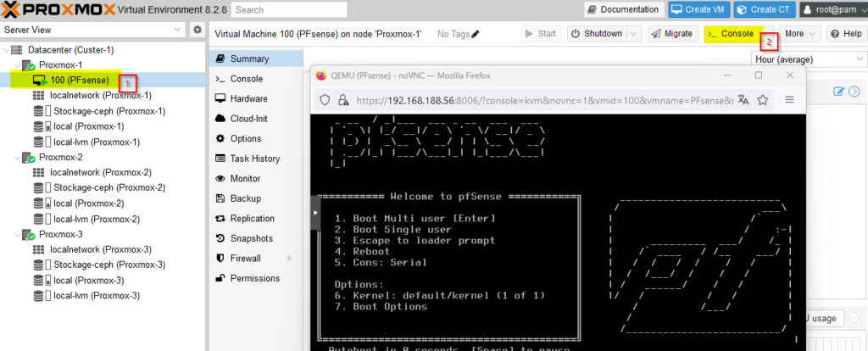
Task: Open Stockage-ceph (Proxmox-2) storage
Action: 109,187
